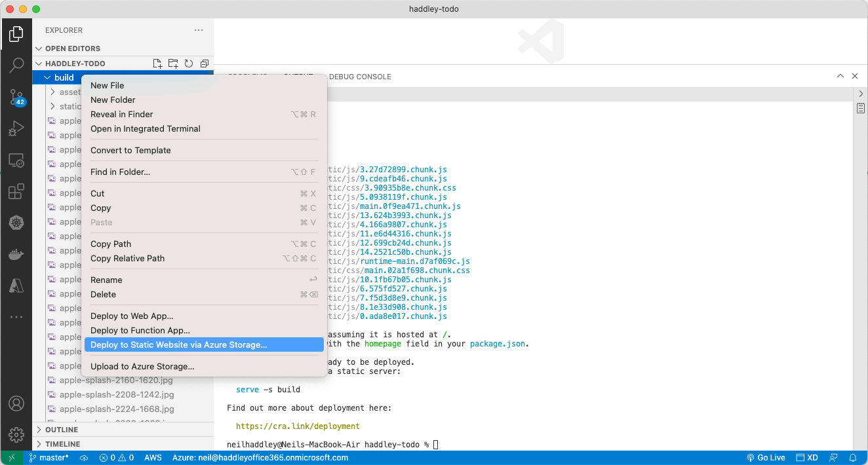
Task: Click Collapse Folders icon in Explorer header
Action: 205,64
